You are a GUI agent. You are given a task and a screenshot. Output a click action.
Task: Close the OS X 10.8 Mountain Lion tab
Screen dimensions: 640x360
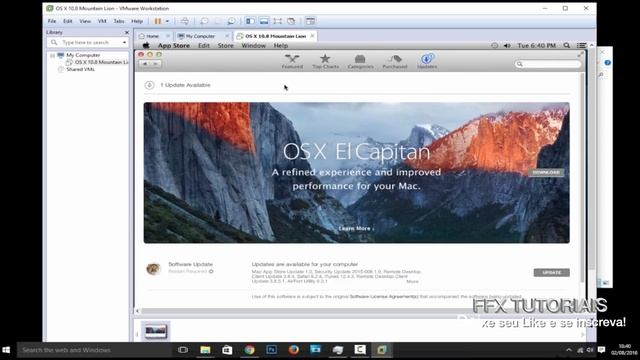[x=312, y=36]
